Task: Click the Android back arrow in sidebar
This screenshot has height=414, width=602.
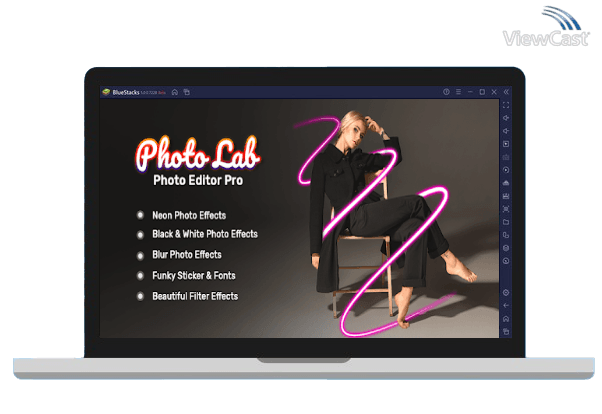Action: [x=506, y=306]
